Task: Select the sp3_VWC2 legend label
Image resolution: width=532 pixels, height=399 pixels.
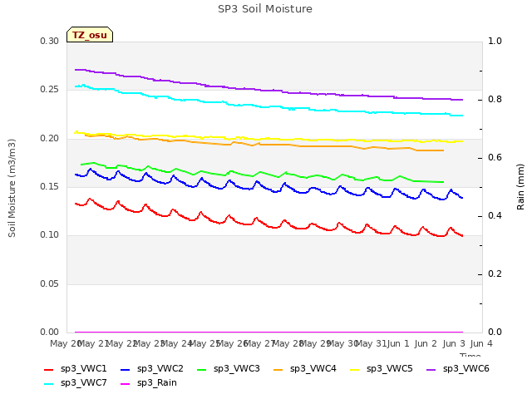Action: click(160, 369)
